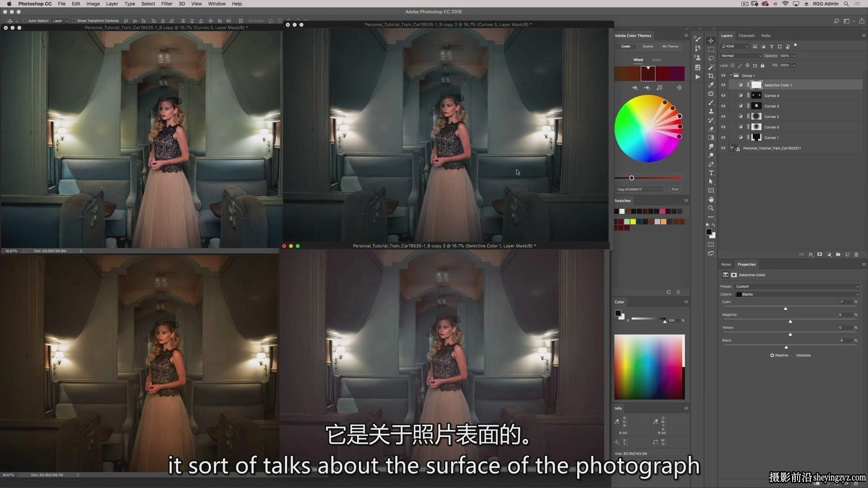Click the theme brightness slider handle
Viewport: 868px width, 488px height.
632,178
